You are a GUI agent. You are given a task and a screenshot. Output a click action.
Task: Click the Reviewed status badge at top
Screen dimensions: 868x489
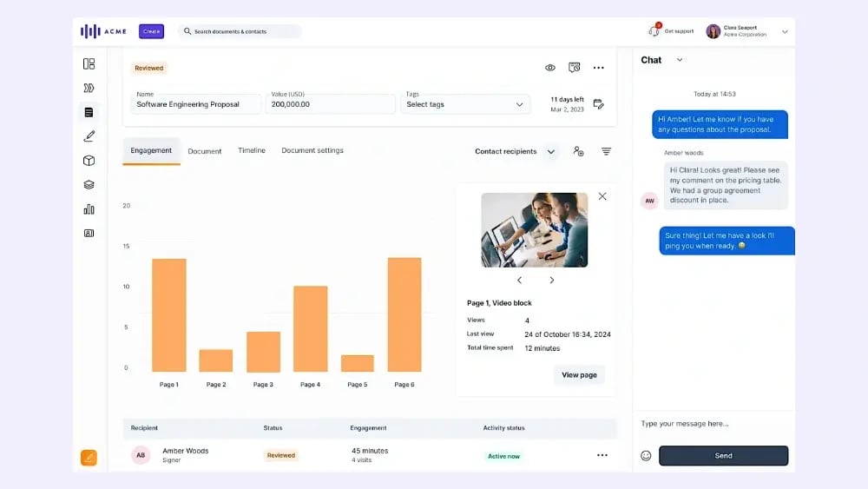[x=149, y=68]
